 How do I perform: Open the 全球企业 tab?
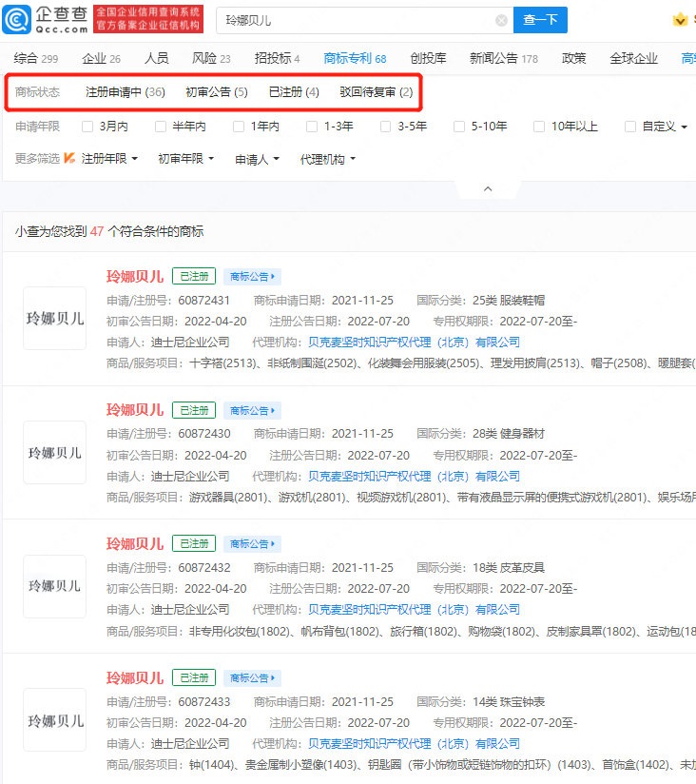click(x=633, y=58)
